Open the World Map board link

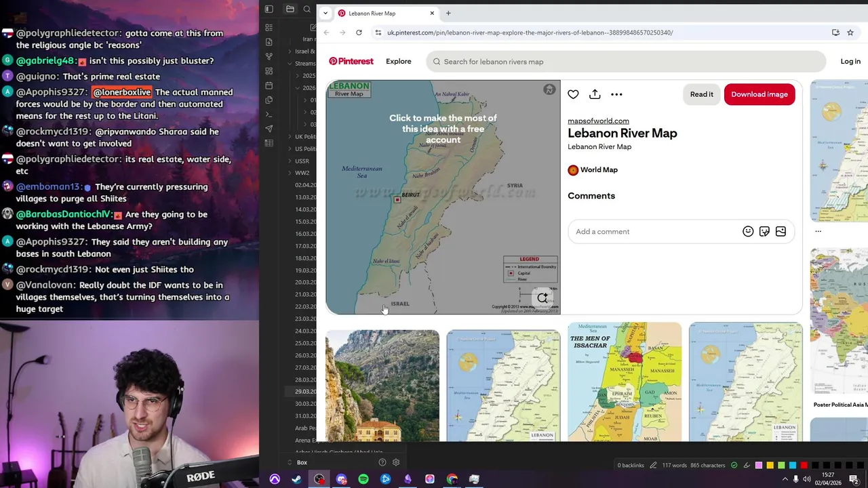point(593,170)
